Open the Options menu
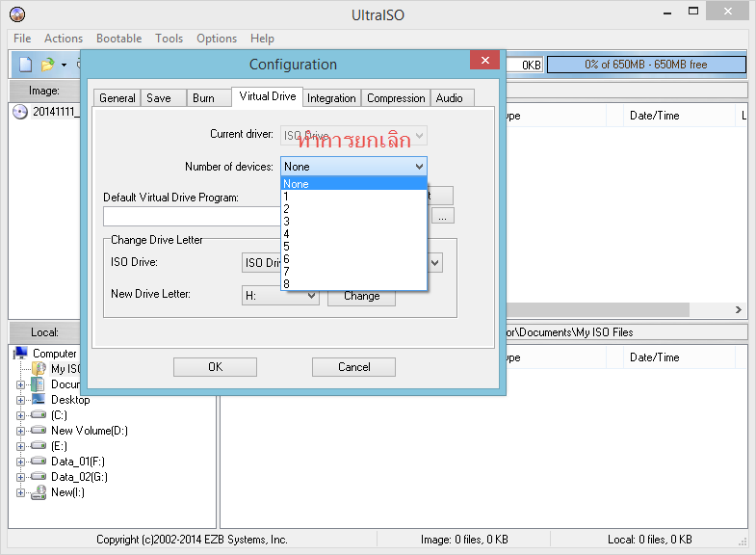Screen dimensions: 756x555 [217, 39]
